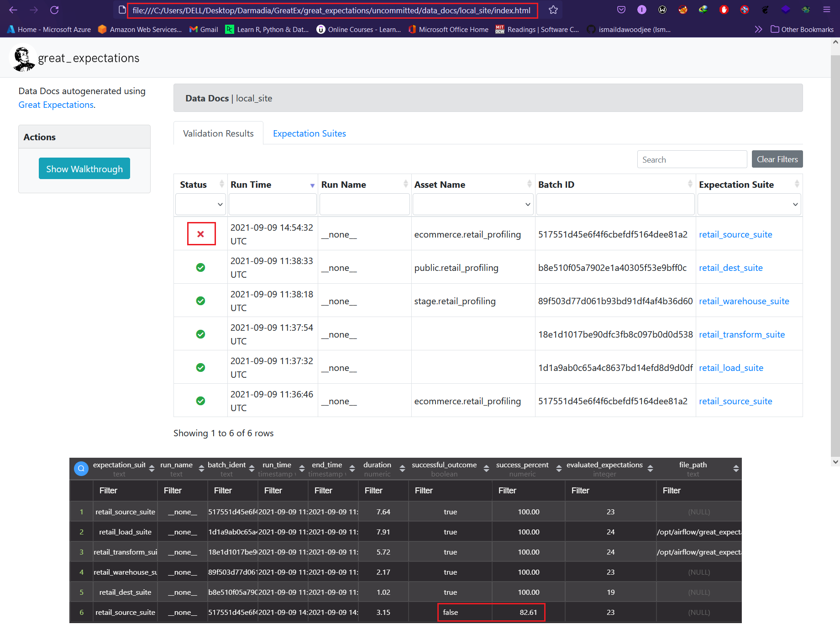Image resolution: width=840 pixels, height=624 pixels.
Task: Click Clear Filters button
Action: [x=777, y=159]
